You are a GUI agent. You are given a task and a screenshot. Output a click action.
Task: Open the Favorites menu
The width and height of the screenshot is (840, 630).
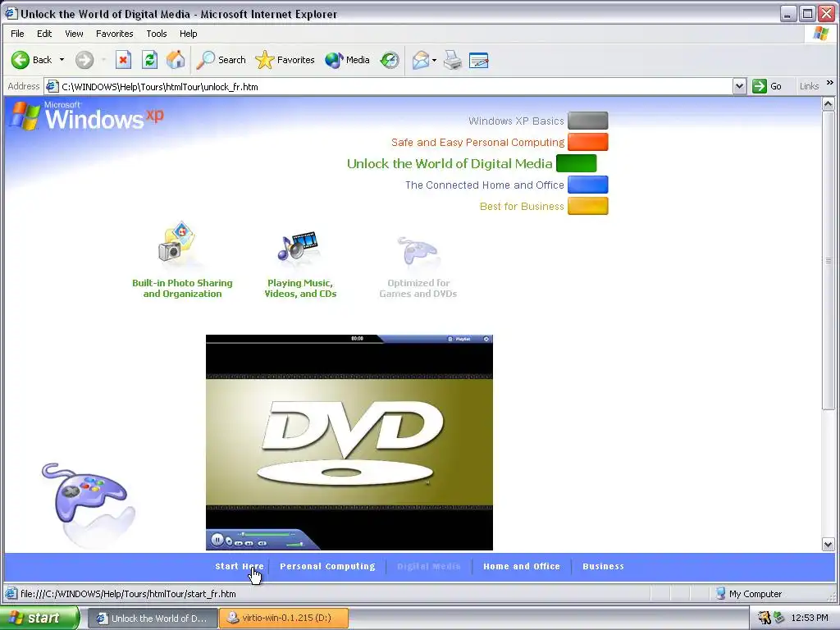[x=115, y=34]
